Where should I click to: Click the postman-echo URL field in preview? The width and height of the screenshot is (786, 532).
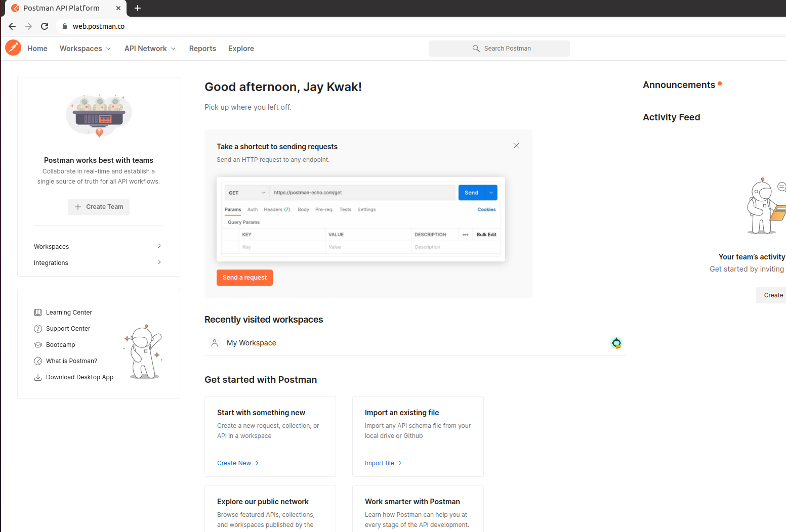(362, 193)
